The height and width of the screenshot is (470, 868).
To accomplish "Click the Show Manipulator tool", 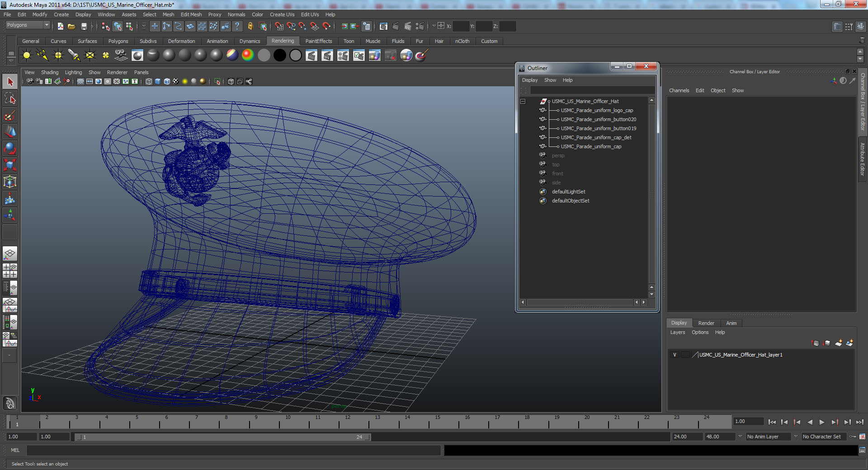I will [10, 215].
